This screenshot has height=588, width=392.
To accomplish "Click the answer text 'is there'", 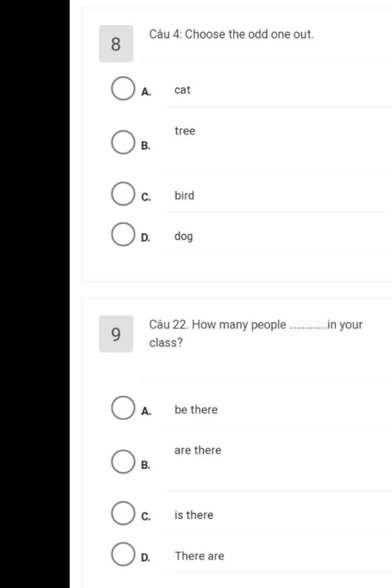I will click(194, 515).
